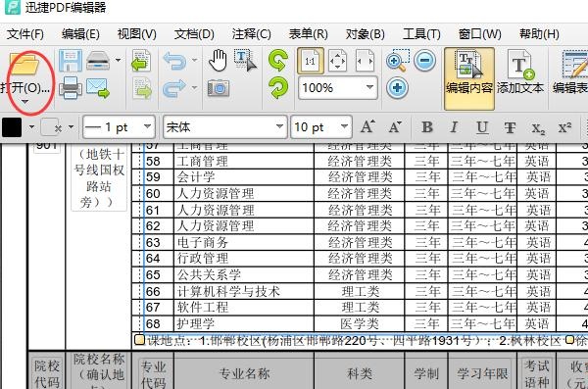Open the 窗口(W) menu

(479, 34)
